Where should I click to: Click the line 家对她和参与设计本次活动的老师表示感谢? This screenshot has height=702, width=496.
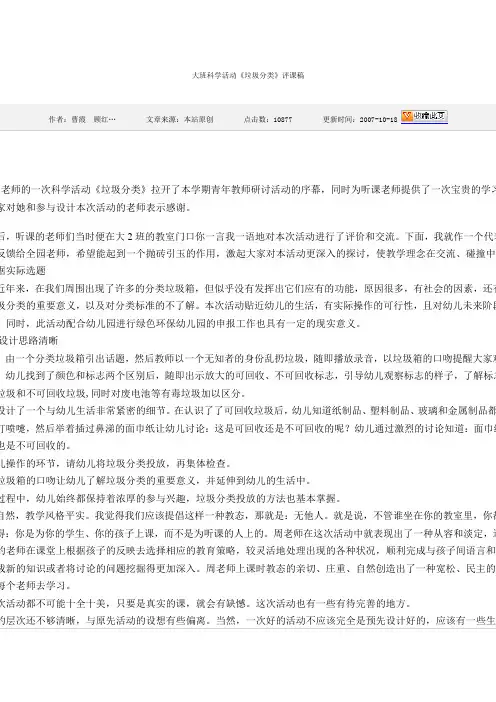coord(95,208)
